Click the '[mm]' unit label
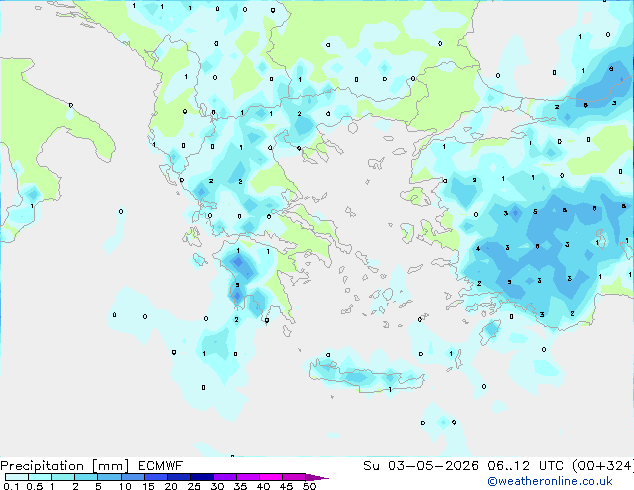634x490 pixels. coord(110,466)
